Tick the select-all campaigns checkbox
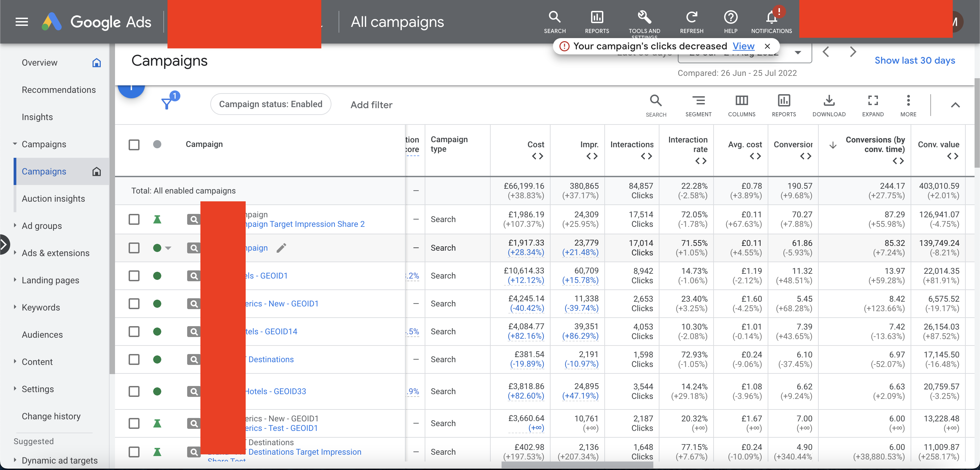 tap(134, 145)
